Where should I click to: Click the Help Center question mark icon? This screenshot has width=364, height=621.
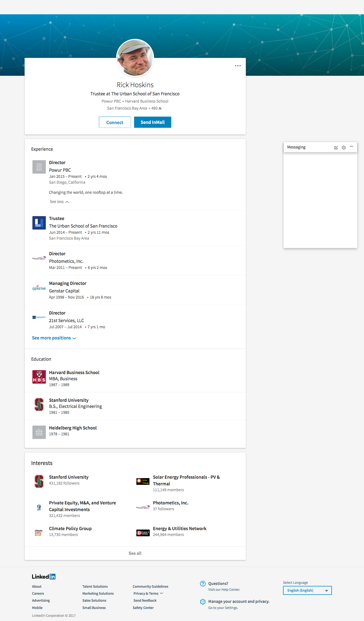click(203, 584)
